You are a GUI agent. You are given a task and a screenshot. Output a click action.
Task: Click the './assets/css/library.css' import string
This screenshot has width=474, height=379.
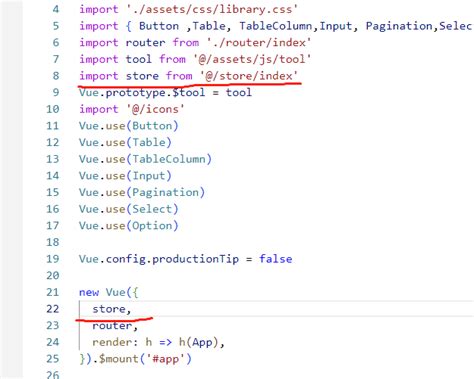tap(212, 9)
